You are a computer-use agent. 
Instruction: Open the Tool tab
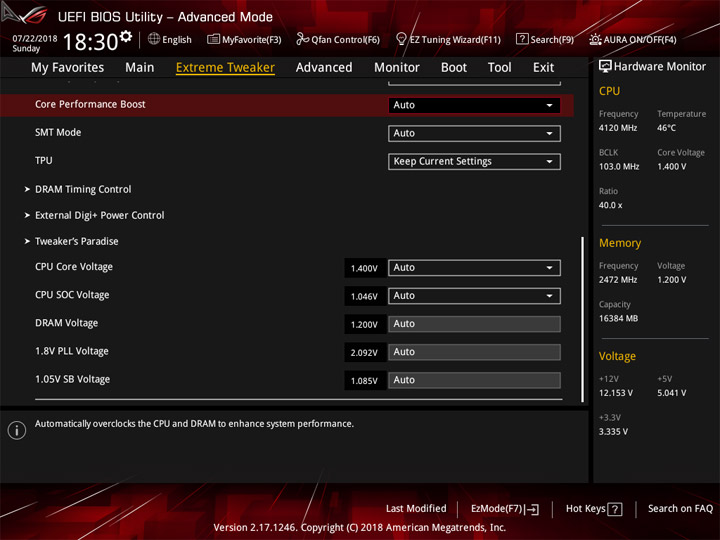click(x=499, y=68)
